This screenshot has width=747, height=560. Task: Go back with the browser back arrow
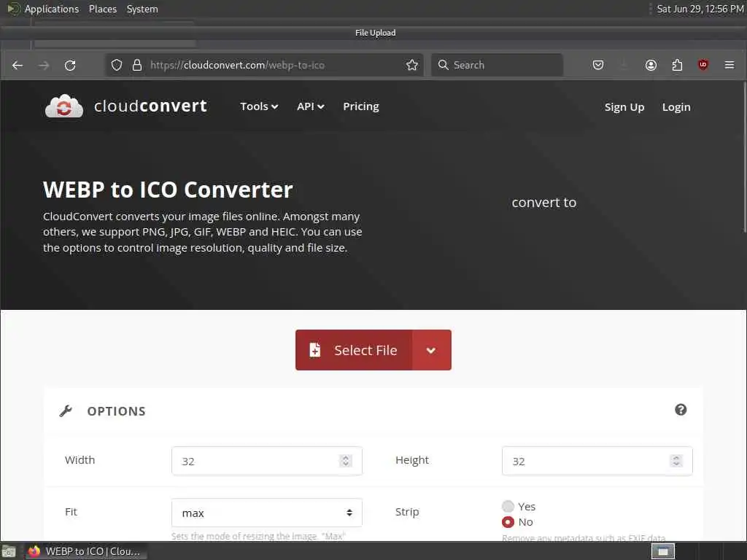pos(18,65)
